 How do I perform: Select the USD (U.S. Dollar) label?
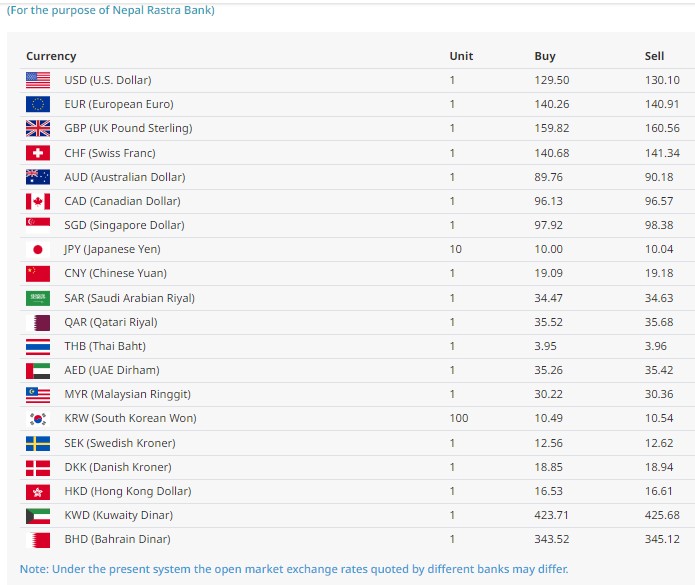click(108, 80)
